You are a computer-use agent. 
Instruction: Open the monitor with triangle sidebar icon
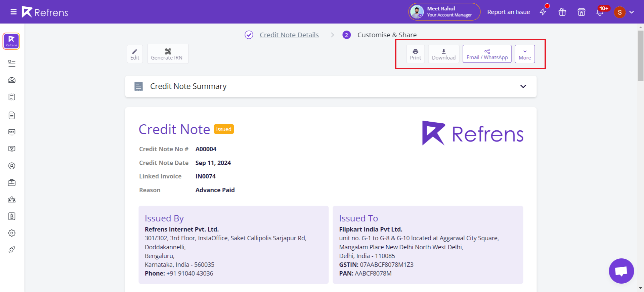12,149
